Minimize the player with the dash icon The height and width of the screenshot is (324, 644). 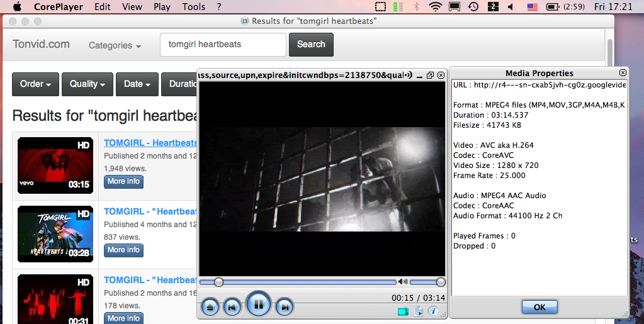419,75
